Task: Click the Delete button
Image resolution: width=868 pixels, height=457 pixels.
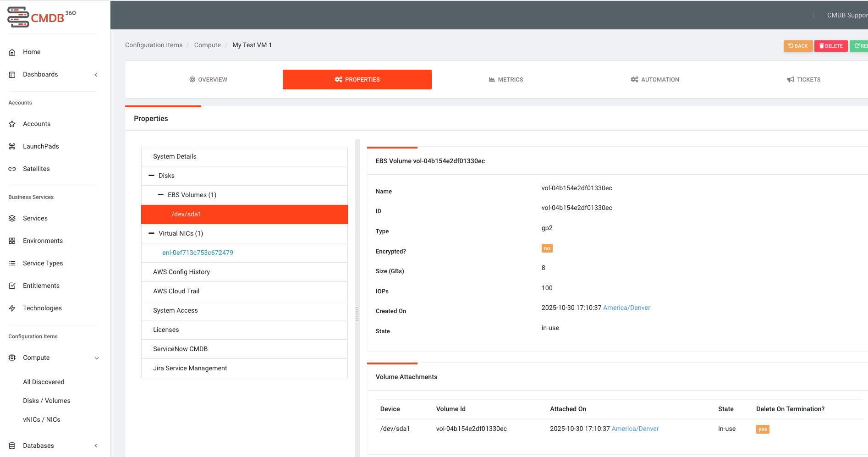Action: (831, 46)
